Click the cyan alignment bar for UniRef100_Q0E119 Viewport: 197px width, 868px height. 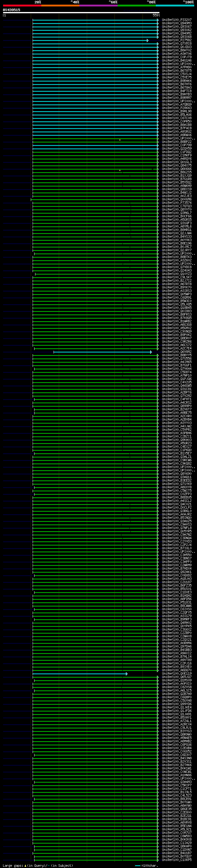click(80, 674)
